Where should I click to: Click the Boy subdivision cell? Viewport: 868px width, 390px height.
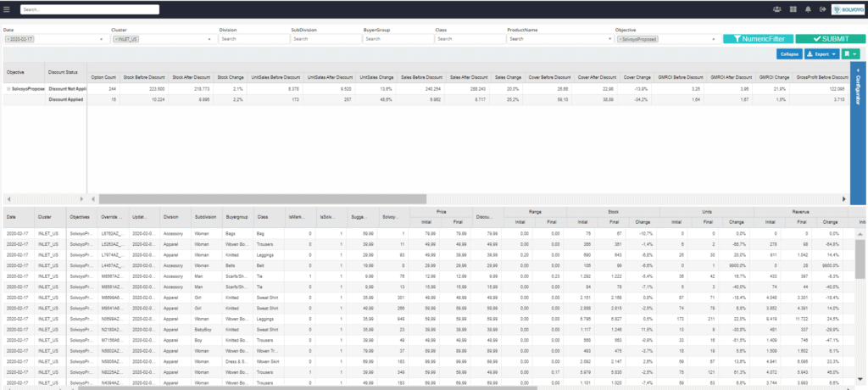[x=207, y=340]
